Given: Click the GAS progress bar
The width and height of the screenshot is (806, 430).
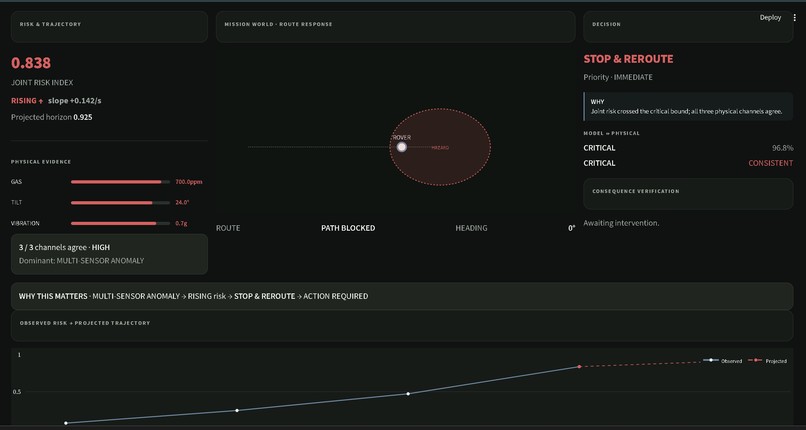Looking at the screenshot, I should pyautogui.click(x=120, y=182).
